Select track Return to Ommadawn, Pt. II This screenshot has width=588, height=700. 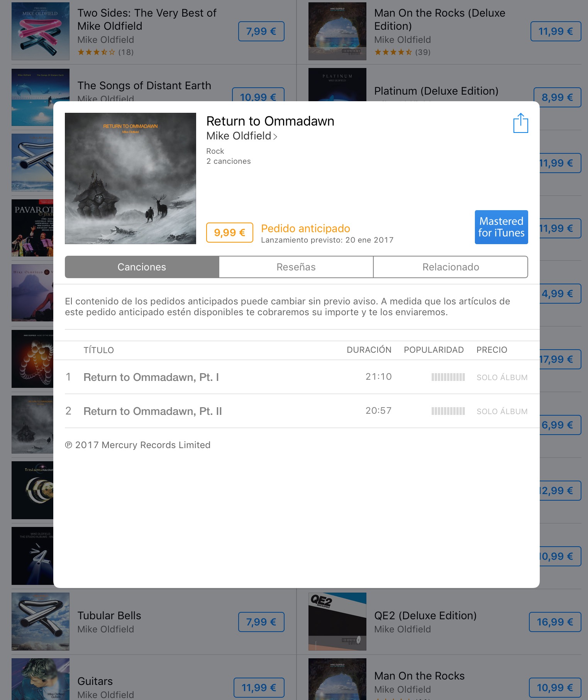pos(296,411)
